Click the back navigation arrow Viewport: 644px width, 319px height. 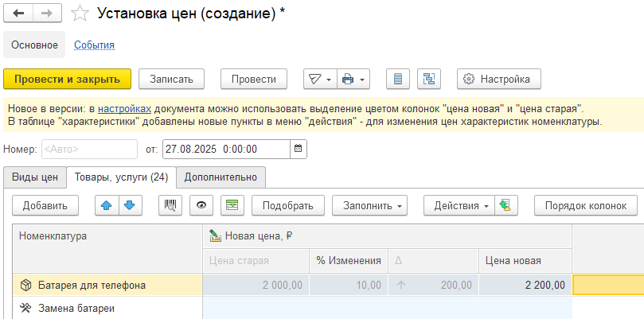pos(18,14)
